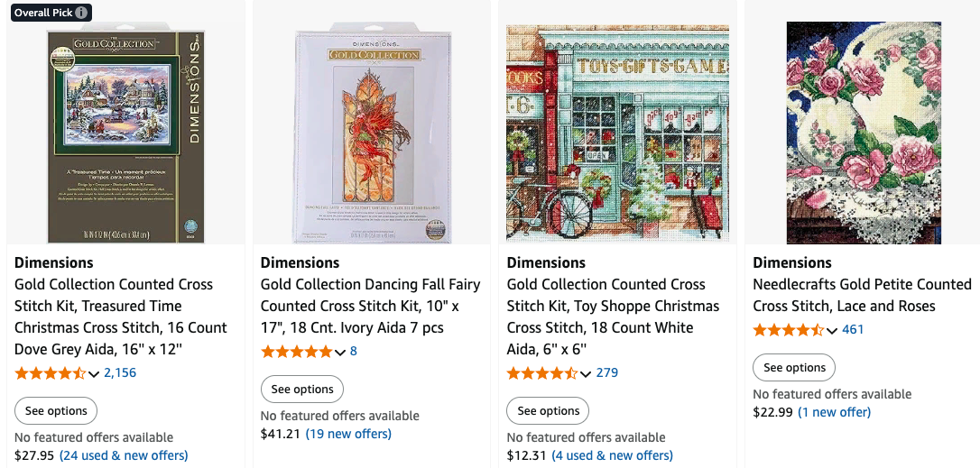
Task: Click See options for Lace and Roses
Action: [794, 368]
